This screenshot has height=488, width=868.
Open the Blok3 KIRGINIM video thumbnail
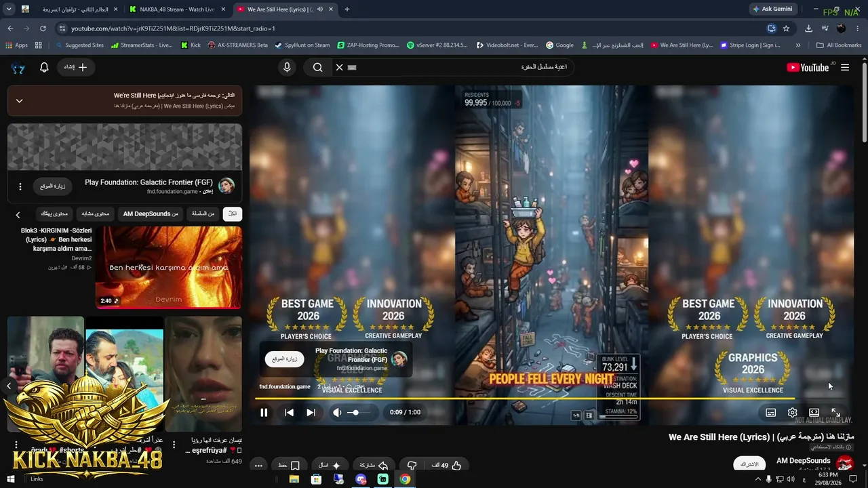coord(169,267)
